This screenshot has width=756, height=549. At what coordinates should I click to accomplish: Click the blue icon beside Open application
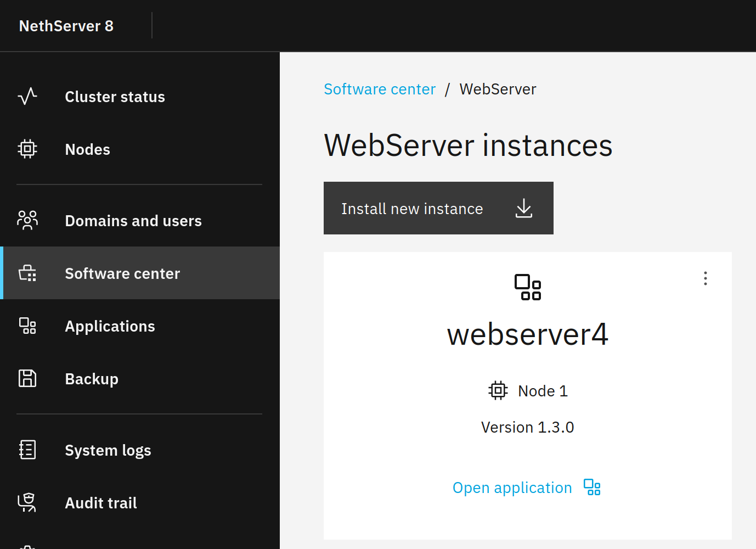pyautogui.click(x=592, y=488)
